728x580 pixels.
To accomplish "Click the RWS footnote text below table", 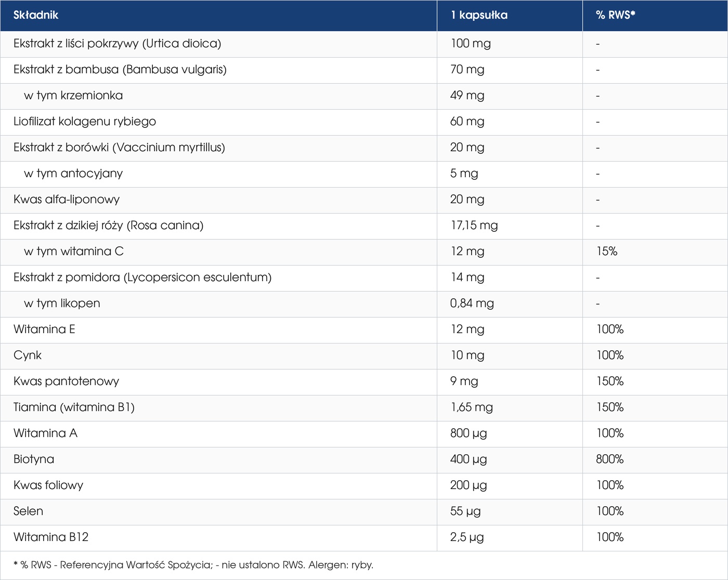I will [193, 565].
